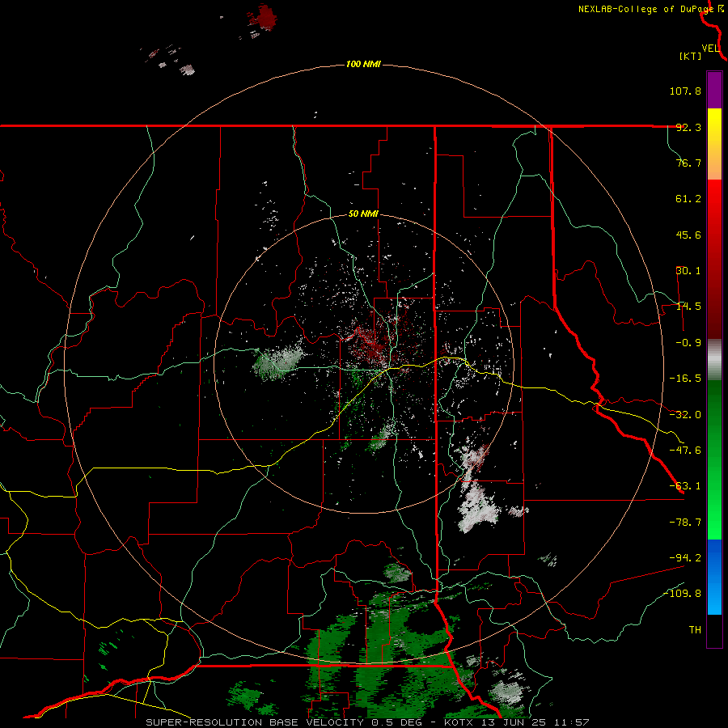
Task: Click the NEXLAB-College of DuPage credit text
Action: pos(645,9)
